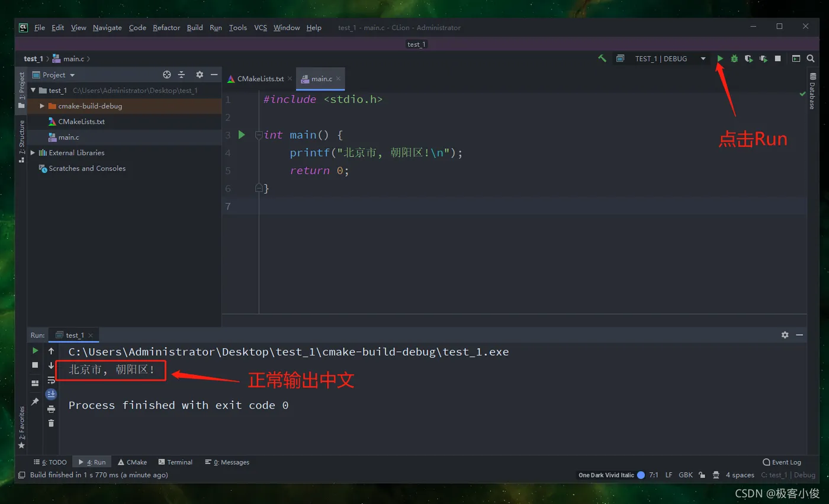Open Search Everywhere magnifier
The width and height of the screenshot is (829, 504).
811,59
